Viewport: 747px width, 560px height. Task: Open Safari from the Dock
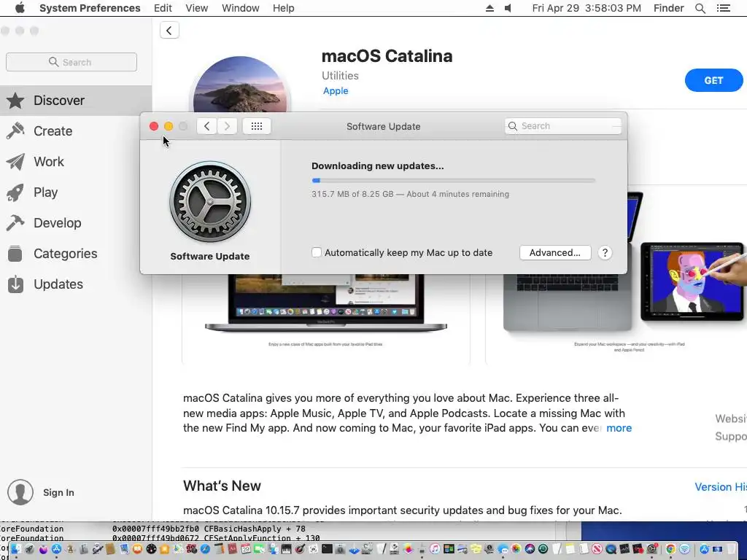click(205, 549)
